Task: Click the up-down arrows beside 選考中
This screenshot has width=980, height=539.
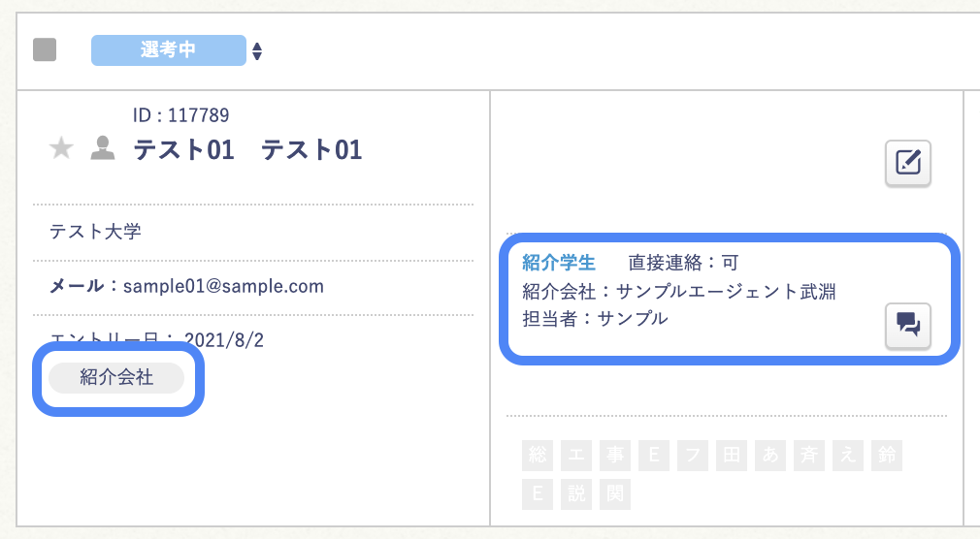Action: point(257,50)
